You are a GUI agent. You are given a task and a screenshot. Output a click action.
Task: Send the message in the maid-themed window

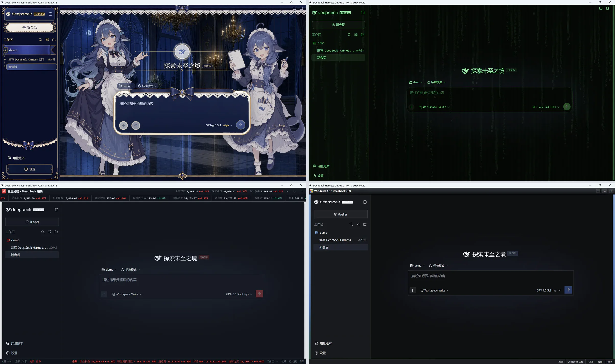[241, 125]
